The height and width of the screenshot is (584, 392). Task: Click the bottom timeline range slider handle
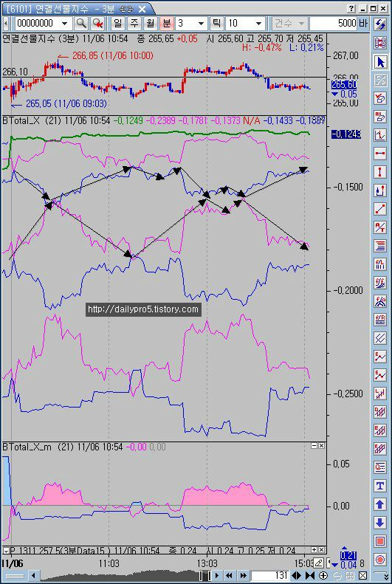(x=204, y=575)
